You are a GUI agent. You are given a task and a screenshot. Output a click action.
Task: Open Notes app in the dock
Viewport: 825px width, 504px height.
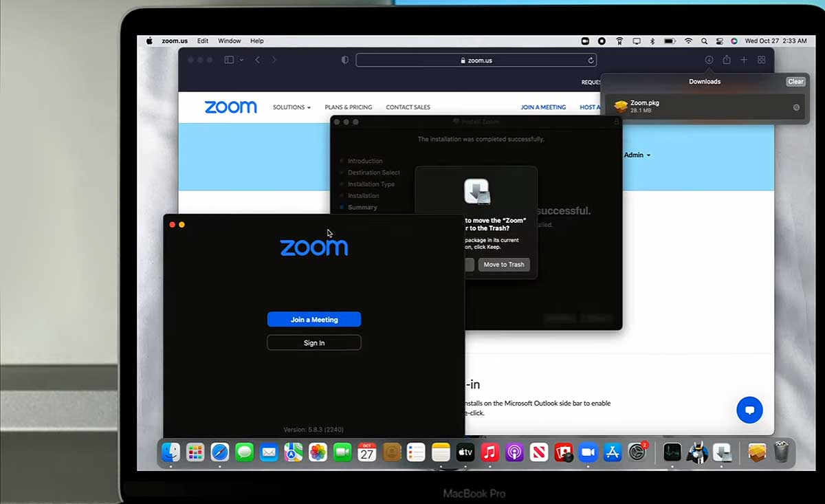click(441, 452)
